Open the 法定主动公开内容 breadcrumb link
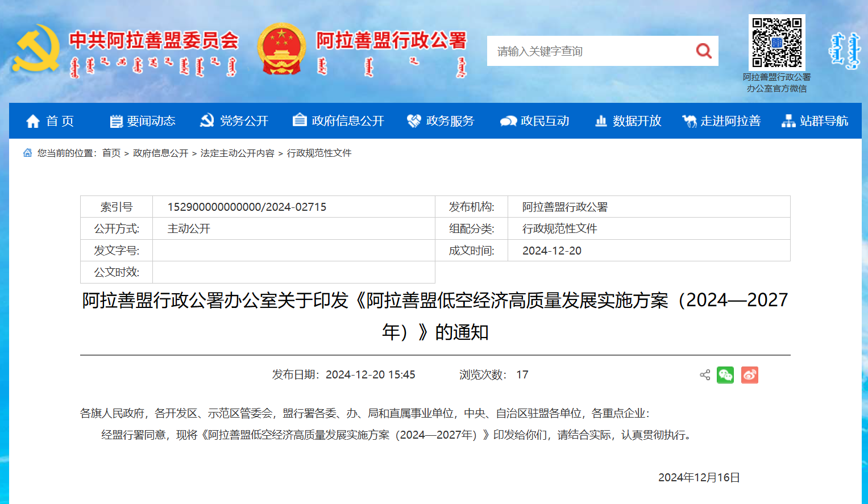868x504 pixels. [238, 153]
